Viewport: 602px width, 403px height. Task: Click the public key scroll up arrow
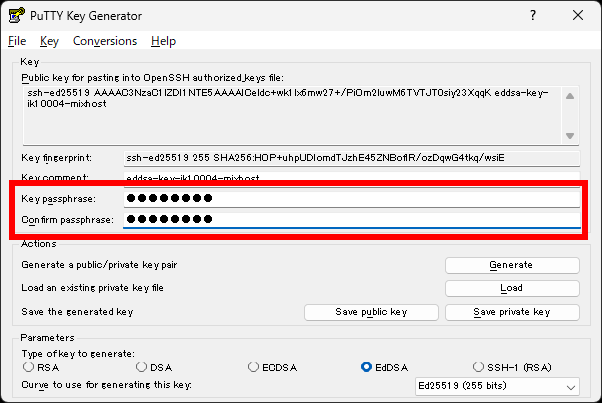tap(570, 96)
